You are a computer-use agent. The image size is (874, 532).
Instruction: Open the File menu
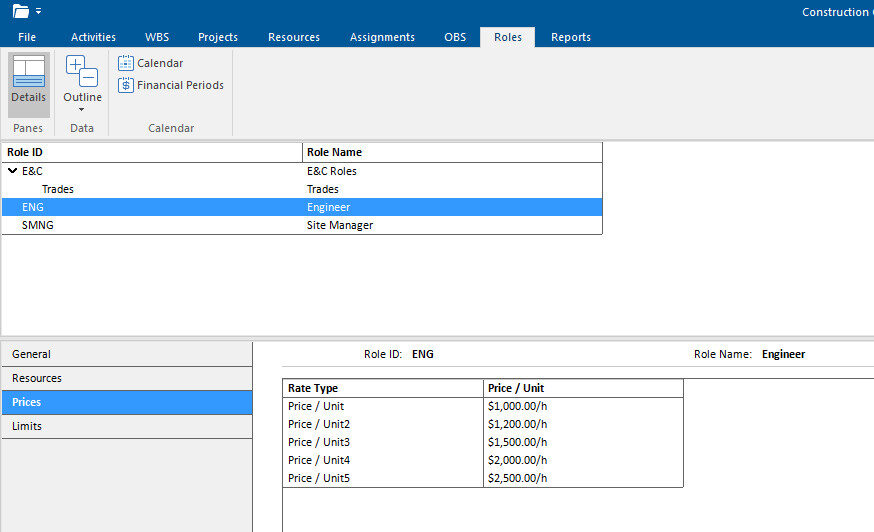[x=27, y=37]
